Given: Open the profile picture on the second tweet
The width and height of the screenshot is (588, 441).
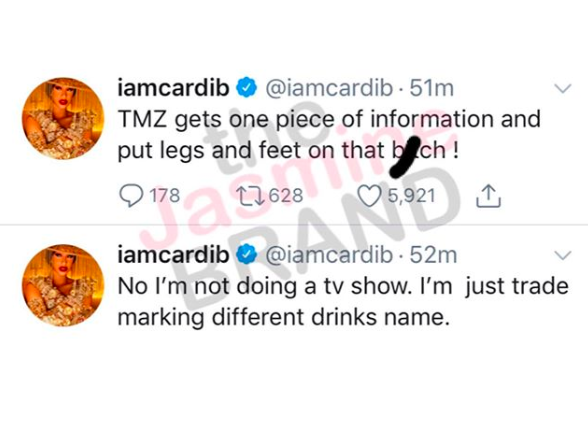Looking at the screenshot, I should [63, 285].
